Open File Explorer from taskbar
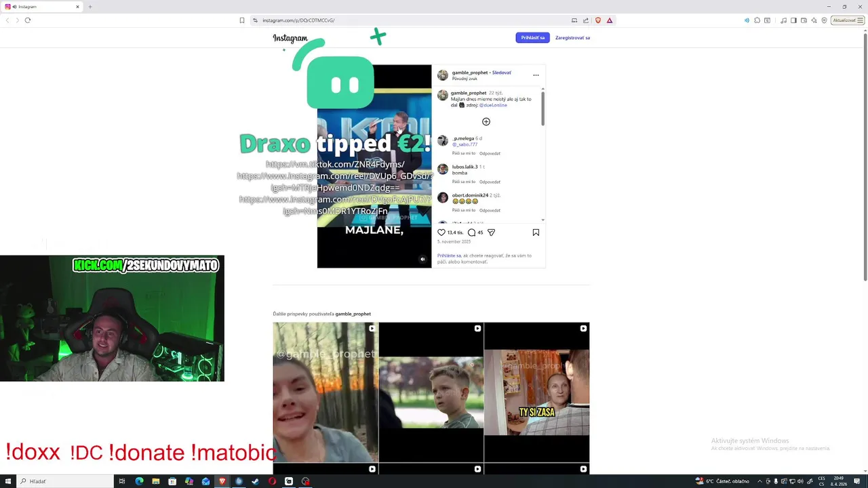The width and height of the screenshot is (868, 488). pyautogui.click(x=156, y=481)
